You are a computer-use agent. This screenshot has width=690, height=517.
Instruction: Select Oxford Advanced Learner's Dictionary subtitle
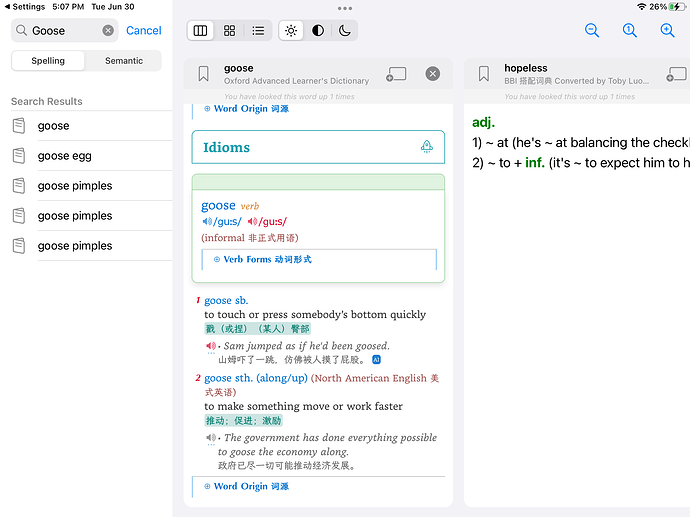(296, 81)
